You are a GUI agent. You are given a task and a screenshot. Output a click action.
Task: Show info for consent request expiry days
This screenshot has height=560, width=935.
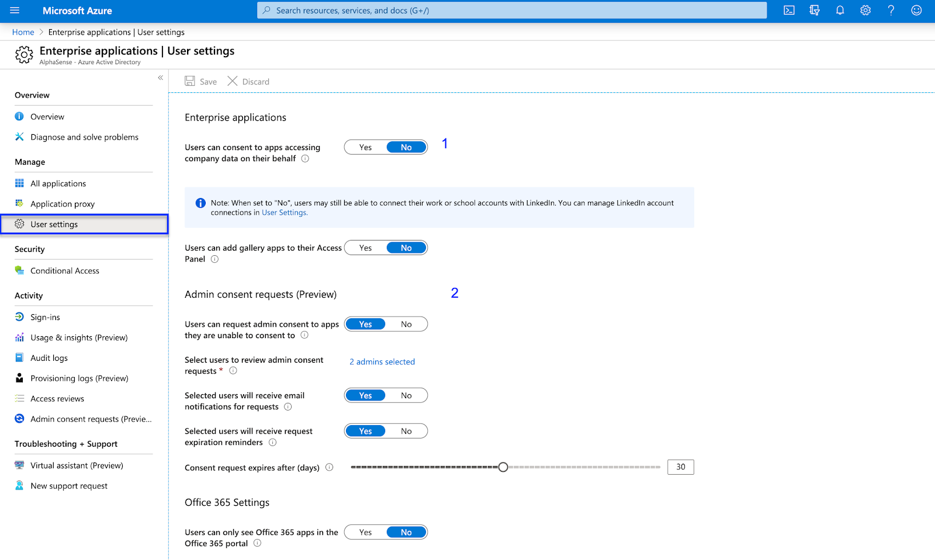tap(329, 467)
